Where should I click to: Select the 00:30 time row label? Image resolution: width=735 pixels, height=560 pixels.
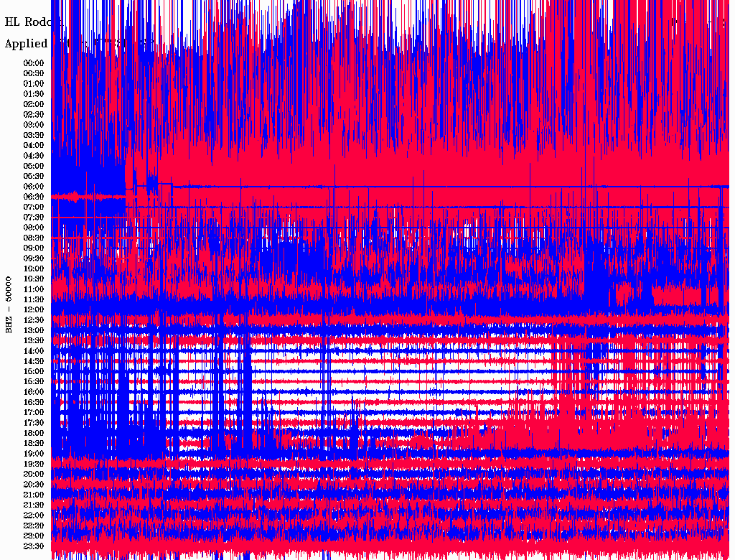[34, 73]
